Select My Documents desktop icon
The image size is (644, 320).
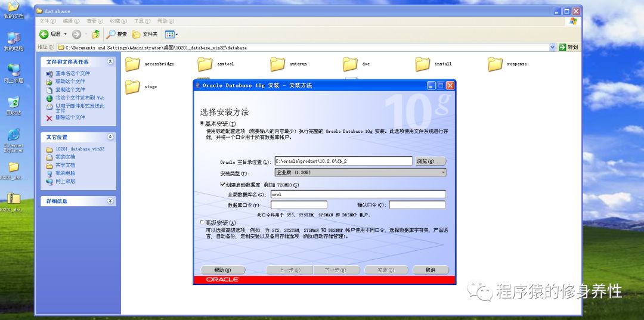[14, 9]
